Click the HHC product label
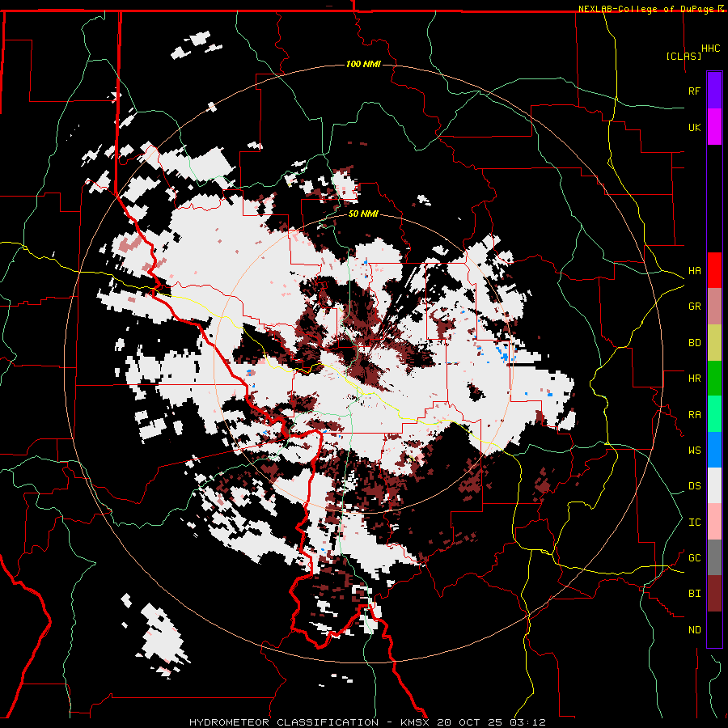728x728 pixels. [x=710, y=49]
